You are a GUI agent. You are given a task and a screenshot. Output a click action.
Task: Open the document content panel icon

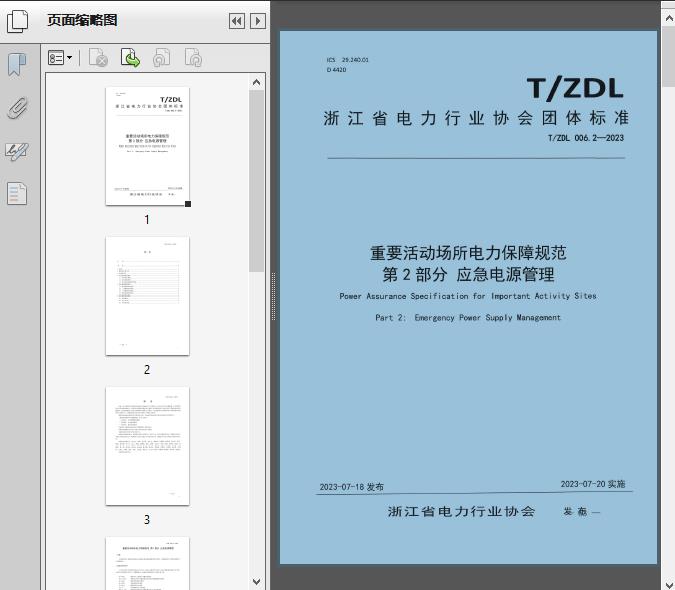point(17,194)
